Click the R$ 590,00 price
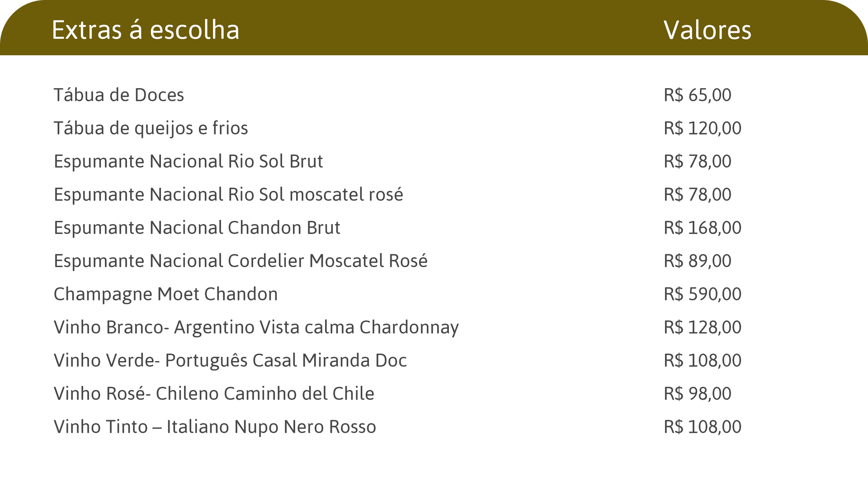The image size is (868, 488). pyautogui.click(x=703, y=294)
